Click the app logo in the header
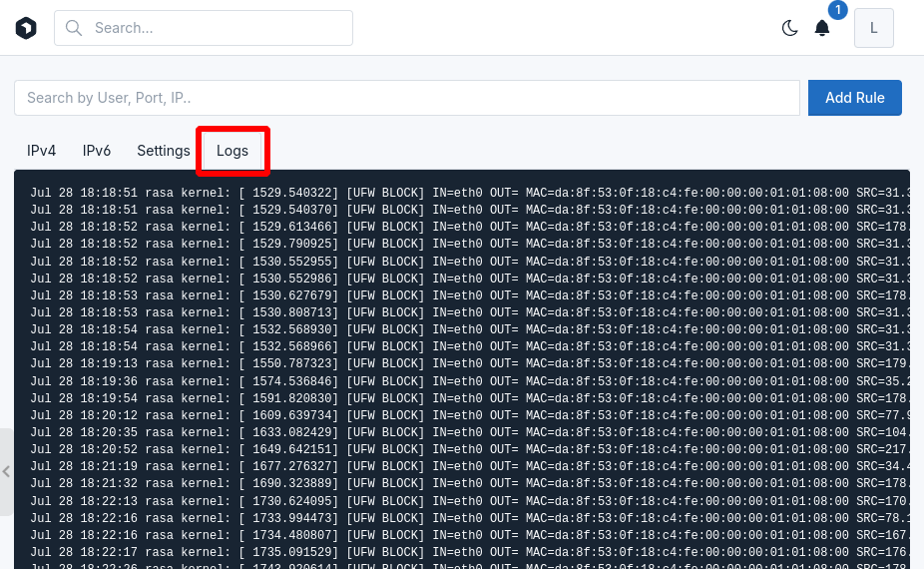The width and height of the screenshot is (924, 569). (x=26, y=28)
